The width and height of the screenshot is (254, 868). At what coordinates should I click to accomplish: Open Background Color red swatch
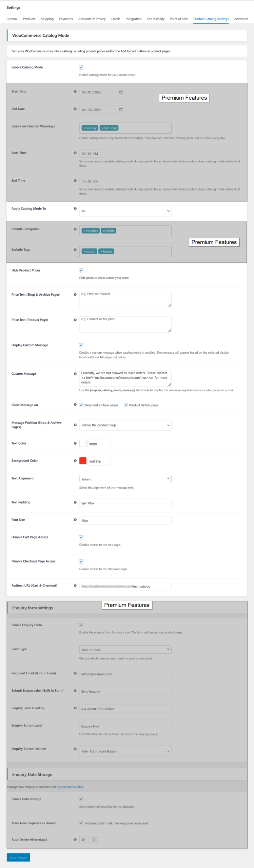tap(83, 461)
